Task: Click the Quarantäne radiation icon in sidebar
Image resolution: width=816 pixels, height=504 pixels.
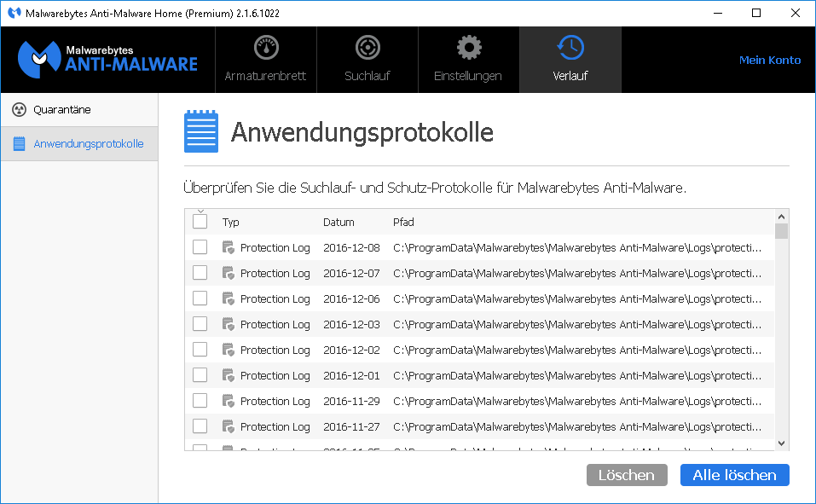Action: pyautogui.click(x=20, y=110)
